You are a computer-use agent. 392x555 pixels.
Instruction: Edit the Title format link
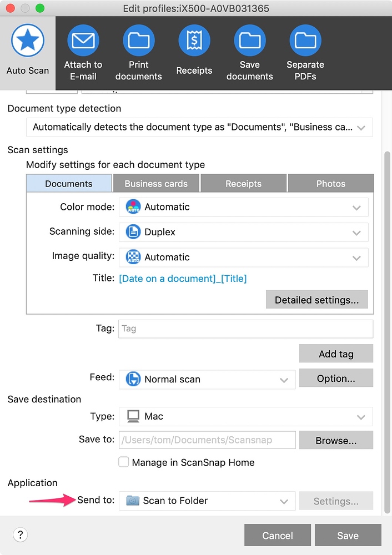pos(183,279)
